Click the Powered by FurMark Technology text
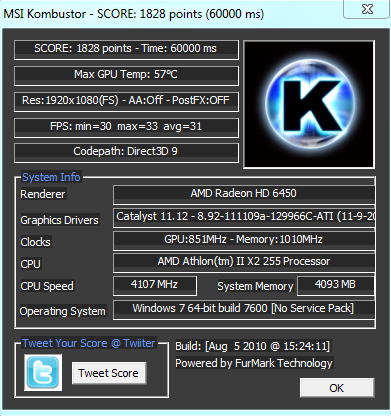Viewport: 391px width, 416px height. 254,363
